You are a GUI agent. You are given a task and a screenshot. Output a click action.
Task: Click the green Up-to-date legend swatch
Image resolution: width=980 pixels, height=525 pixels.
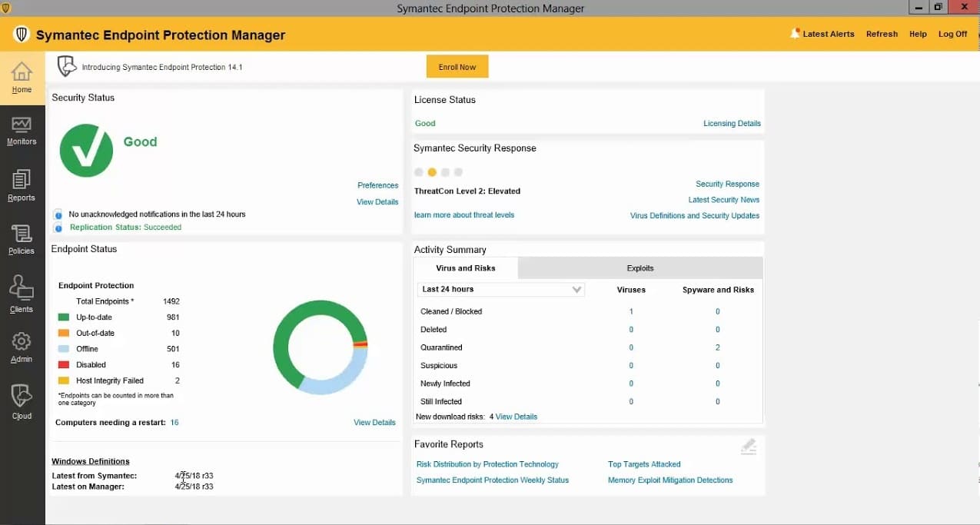tap(64, 317)
